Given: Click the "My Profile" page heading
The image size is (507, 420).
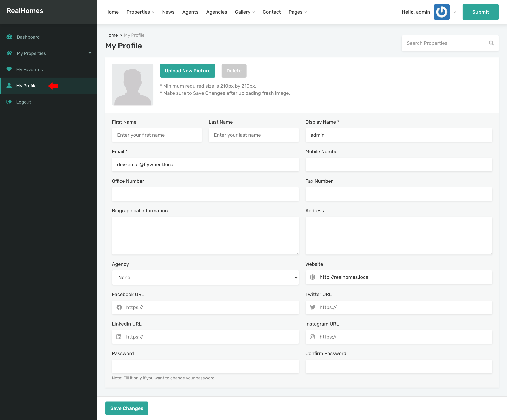Looking at the screenshot, I should coord(124,46).
